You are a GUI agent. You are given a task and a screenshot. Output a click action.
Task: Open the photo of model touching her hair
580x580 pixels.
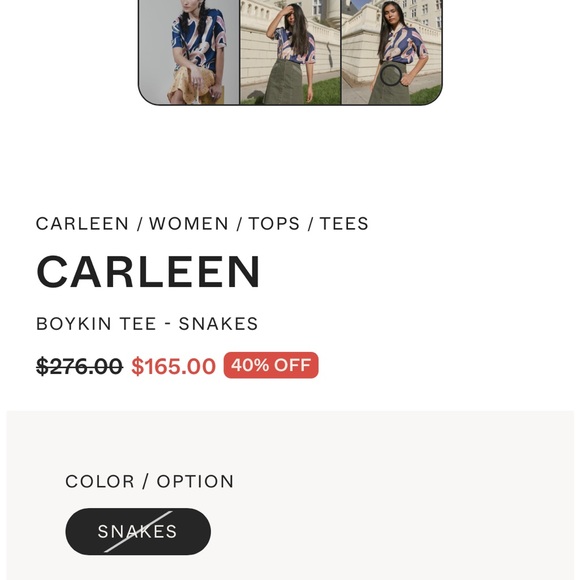[x=290, y=52]
